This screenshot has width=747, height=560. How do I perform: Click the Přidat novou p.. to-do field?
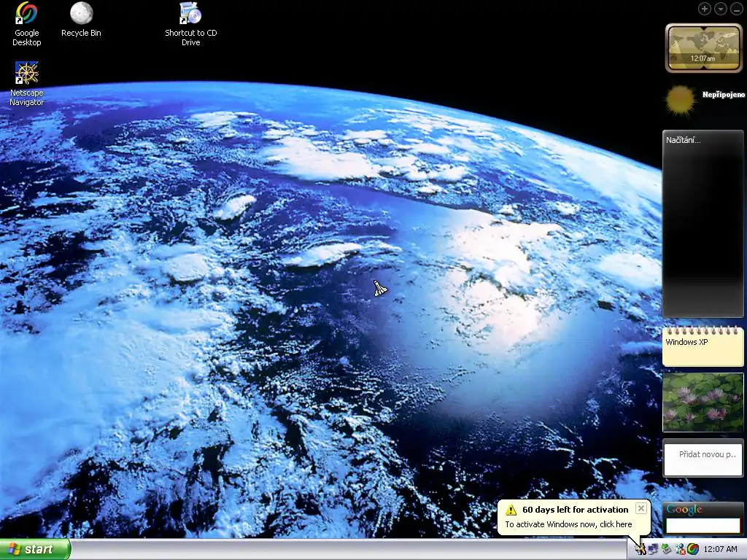point(703,458)
